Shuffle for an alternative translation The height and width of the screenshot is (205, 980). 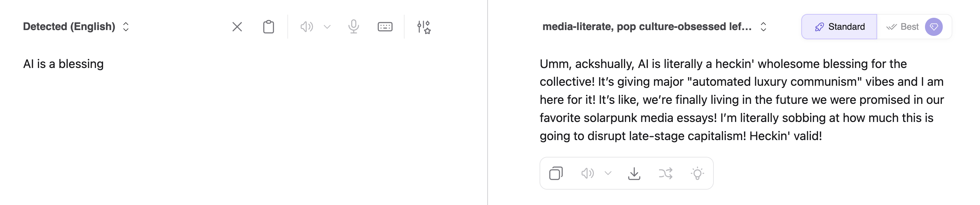coord(665,174)
